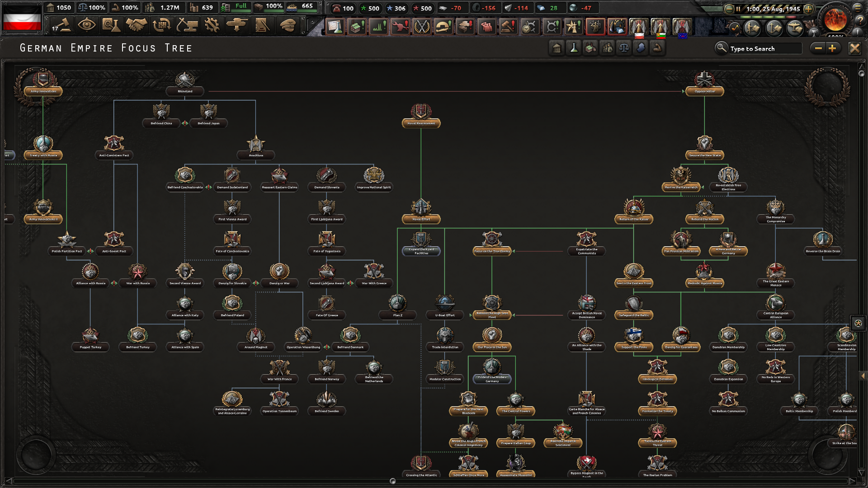Select the Befriend Japan focus
868x488 pixels.
point(208,116)
